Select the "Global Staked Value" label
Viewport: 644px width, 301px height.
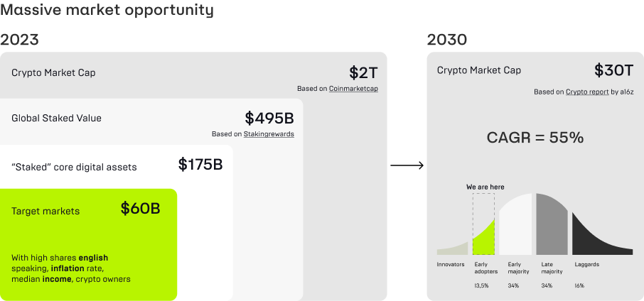(x=56, y=119)
